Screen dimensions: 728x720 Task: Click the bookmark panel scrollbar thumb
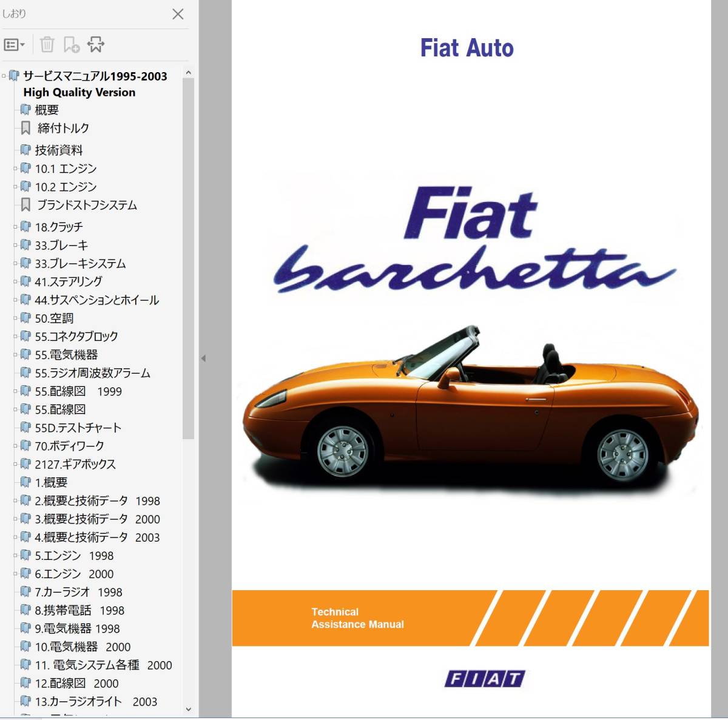(x=188, y=259)
